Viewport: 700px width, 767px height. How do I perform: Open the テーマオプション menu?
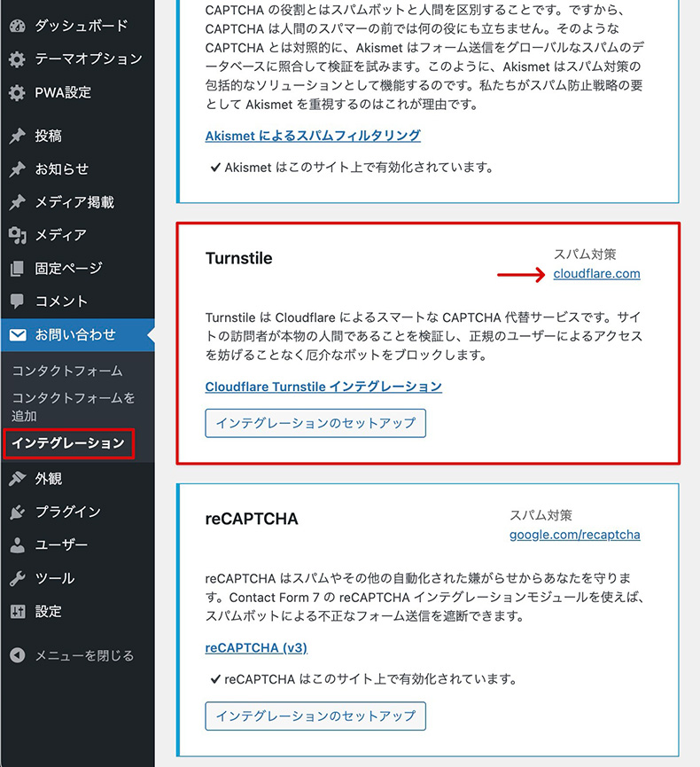(x=89, y=59)
